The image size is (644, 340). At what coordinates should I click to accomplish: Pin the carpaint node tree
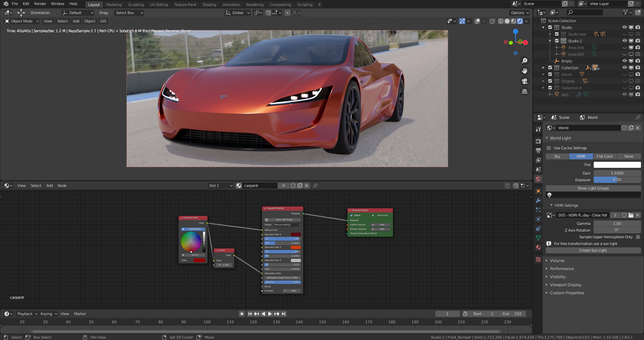tap(315, 186)
